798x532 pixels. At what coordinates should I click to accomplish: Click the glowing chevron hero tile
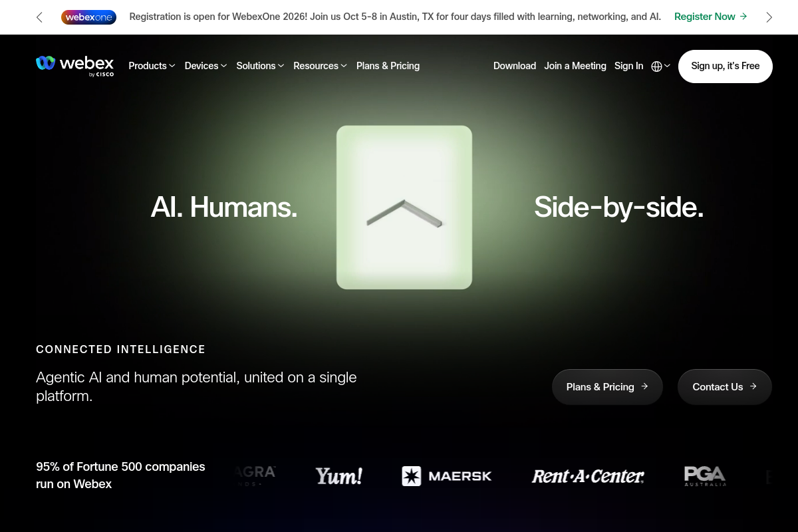[404, 207]
